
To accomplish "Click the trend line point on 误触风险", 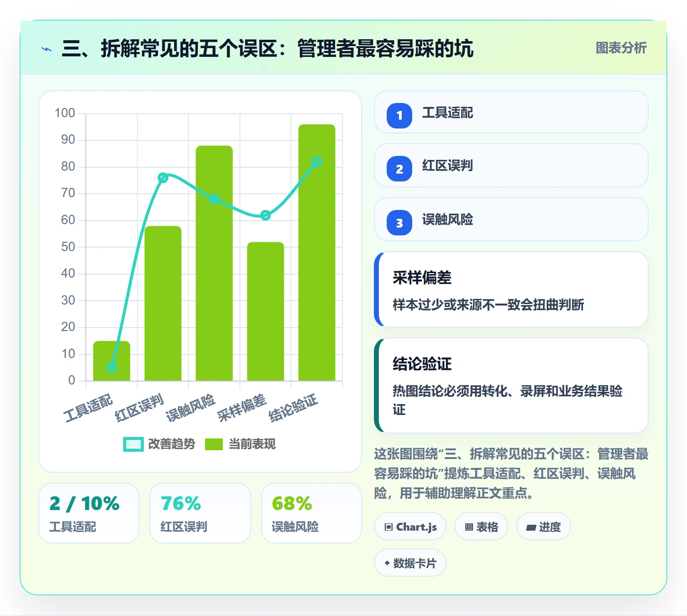I will click(x=214, y=199).
